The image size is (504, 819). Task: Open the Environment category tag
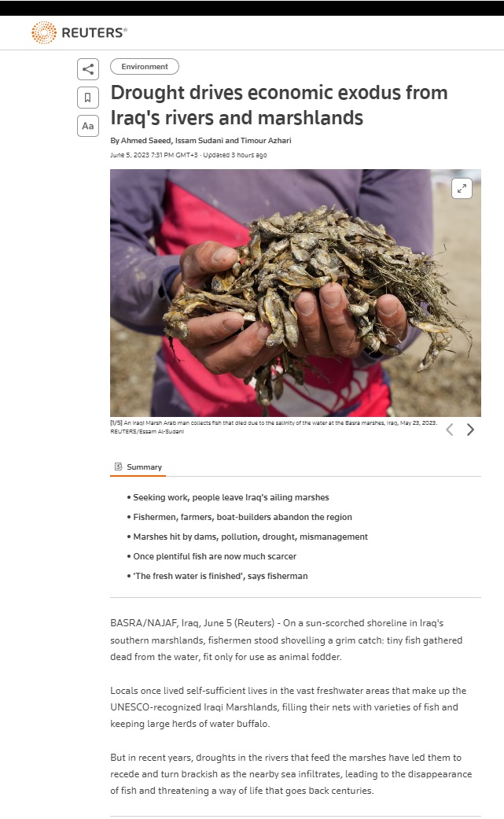pyautogui.click(x=145, y=66)
